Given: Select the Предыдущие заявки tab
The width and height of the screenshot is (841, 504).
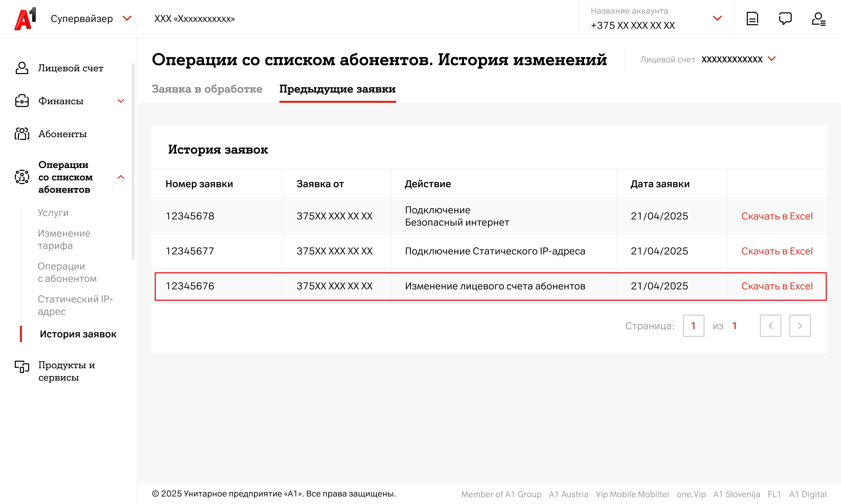Looking at the screenshot, I should click(337, 89).
